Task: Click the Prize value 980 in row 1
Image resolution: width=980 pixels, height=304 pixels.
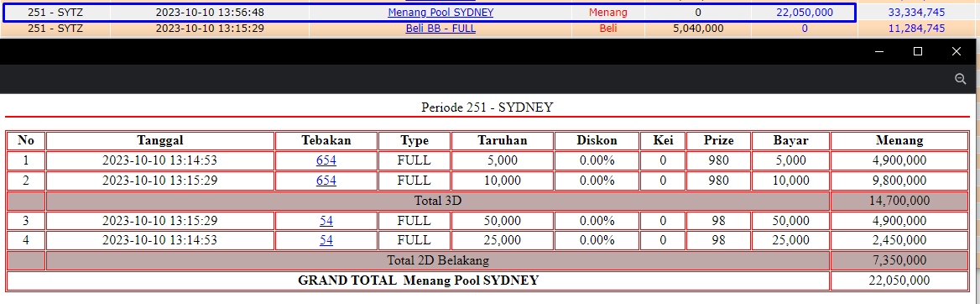Action: pyautogui.click(x=718, y=160)
